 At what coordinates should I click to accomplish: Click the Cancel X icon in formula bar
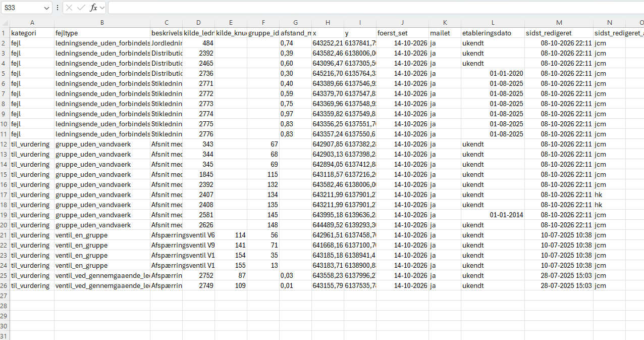[x=70, y=8]
